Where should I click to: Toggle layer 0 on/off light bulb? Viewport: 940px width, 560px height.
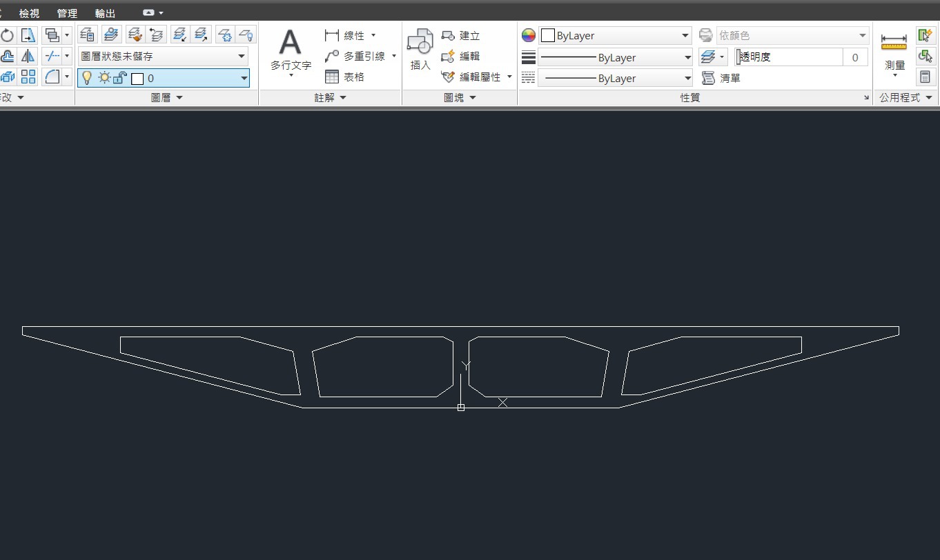[x=87, y=78]
